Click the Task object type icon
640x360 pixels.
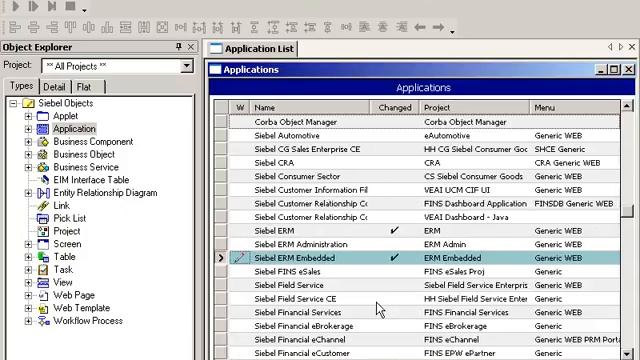43,270
